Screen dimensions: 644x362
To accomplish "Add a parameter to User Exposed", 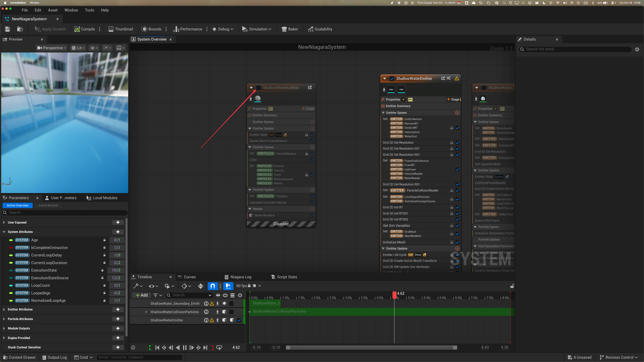I will tap(118, 222).
